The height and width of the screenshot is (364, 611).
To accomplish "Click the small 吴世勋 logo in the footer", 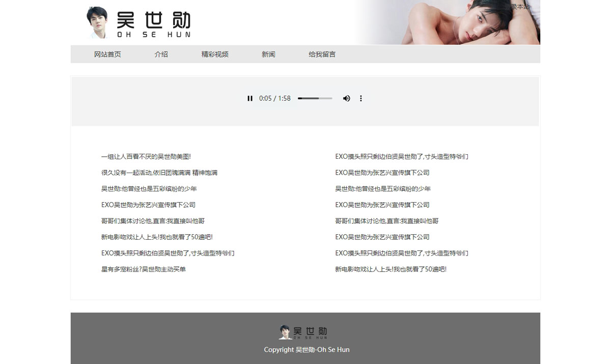I will (303, 332).
